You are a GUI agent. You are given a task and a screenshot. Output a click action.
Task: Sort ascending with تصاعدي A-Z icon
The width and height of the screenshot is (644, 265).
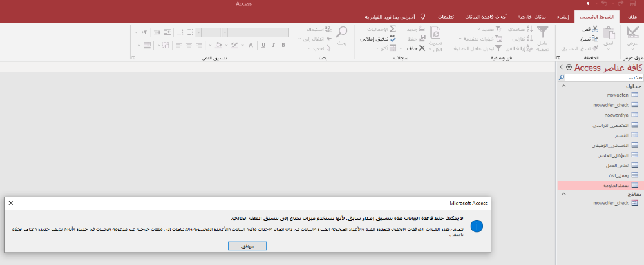pos(529,29)
